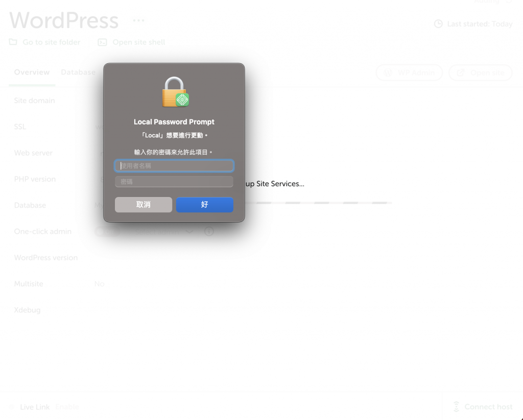Screen dimensions: 523x420
Task: Click the terminal icon for site shell
Action: 102,42
